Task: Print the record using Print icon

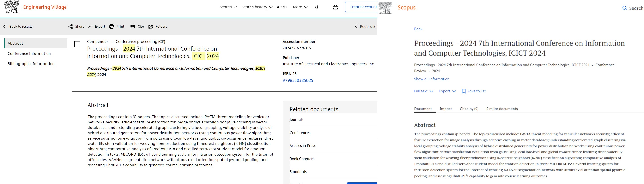Action: coord(112,27)
